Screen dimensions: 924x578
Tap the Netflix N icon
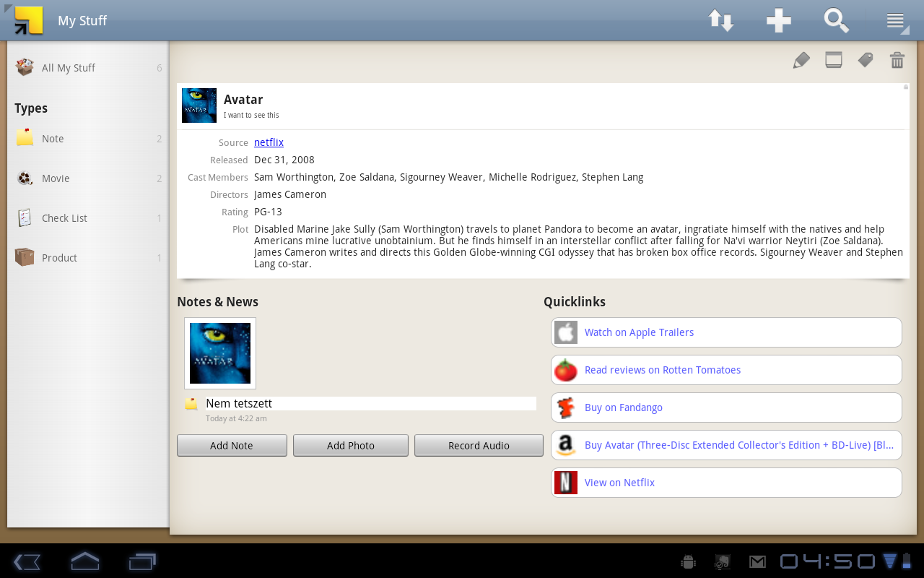[x=566, y=483]
